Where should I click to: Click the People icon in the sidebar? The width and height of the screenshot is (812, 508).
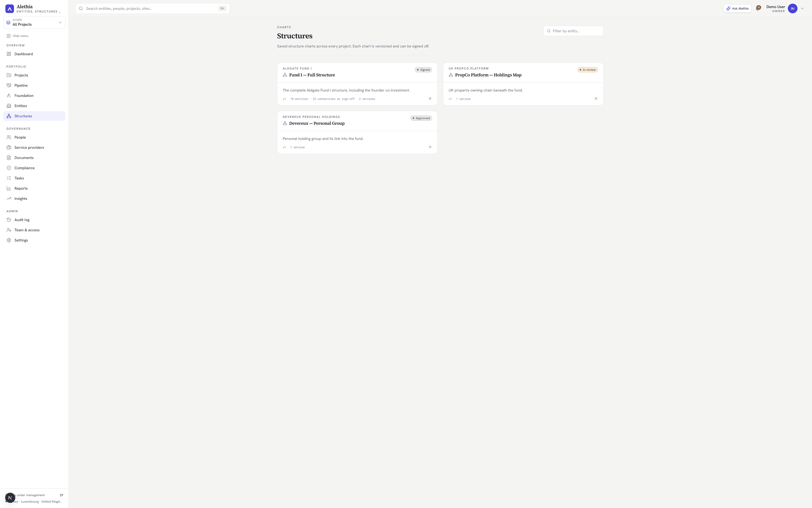(x=9, y=137)
